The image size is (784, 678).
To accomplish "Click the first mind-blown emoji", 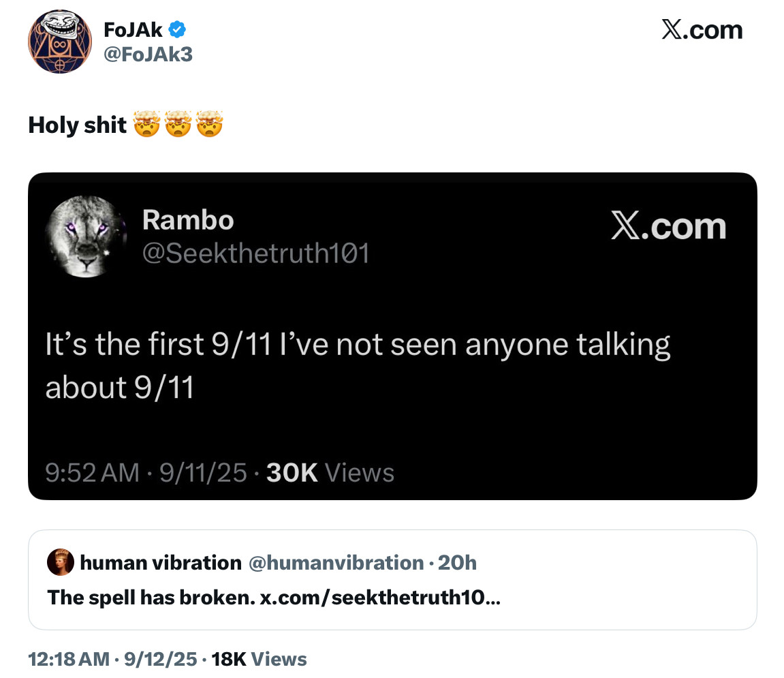I will click(147, 125).
